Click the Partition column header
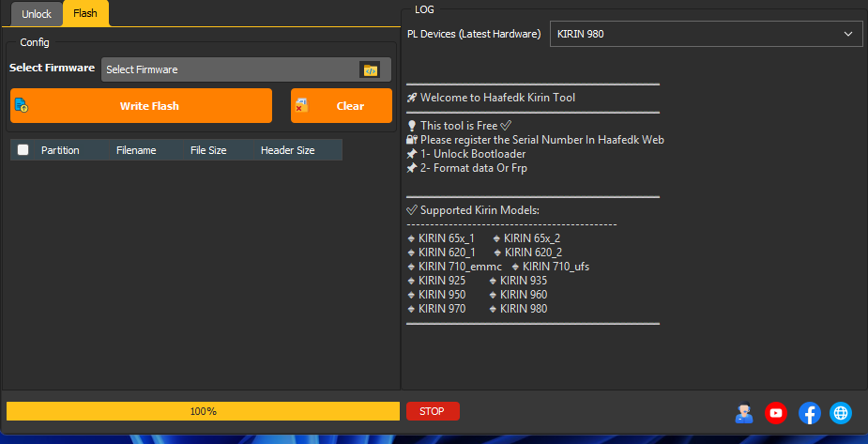This screenshot has height=444, width=868. 60,150
